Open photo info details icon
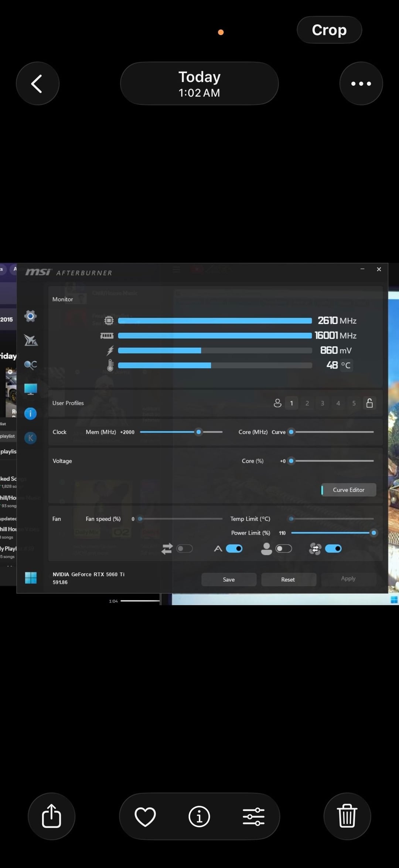 (x=199, y=816)
